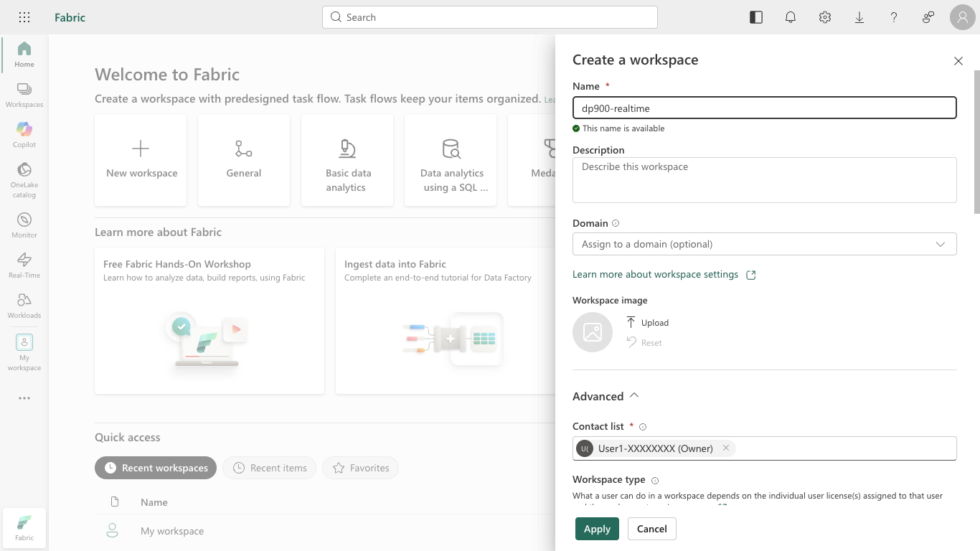This screenshot has height=551, width=980.
Task: Switch to the Recent items tab
Action: point(270,468)
